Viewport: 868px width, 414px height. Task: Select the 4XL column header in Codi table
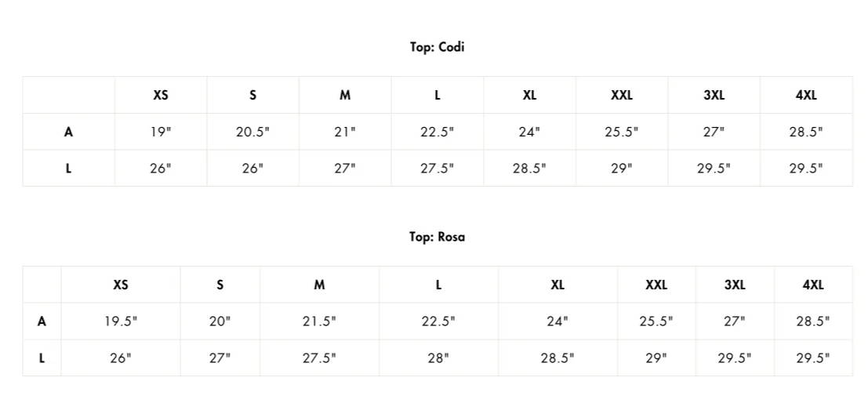point(806,95)
